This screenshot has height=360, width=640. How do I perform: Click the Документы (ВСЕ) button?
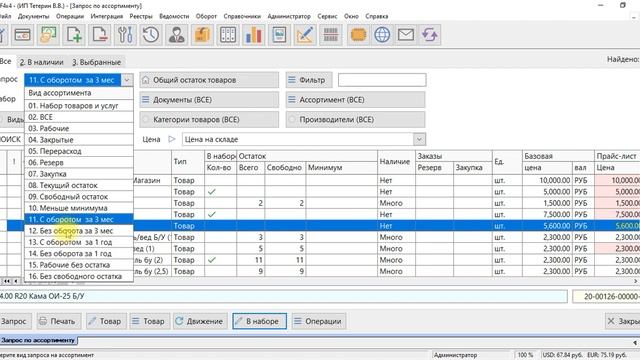209,100
